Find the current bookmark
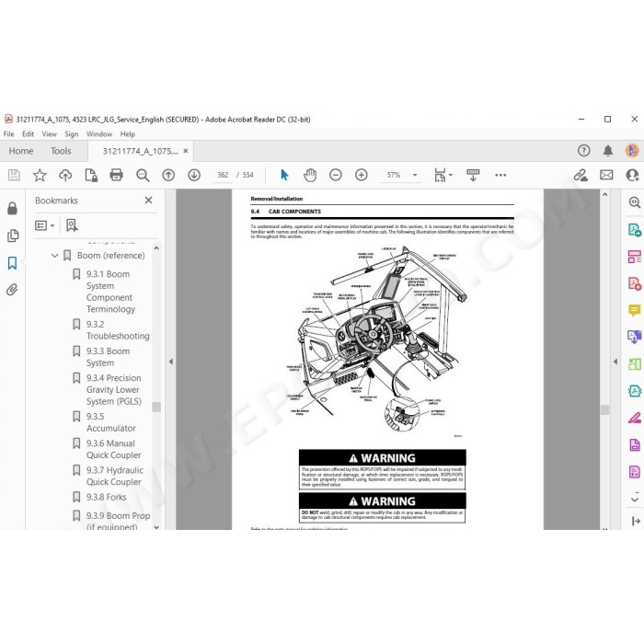This screenshot has width=644, height=644. pyautogui.click(x=72, y=225)
